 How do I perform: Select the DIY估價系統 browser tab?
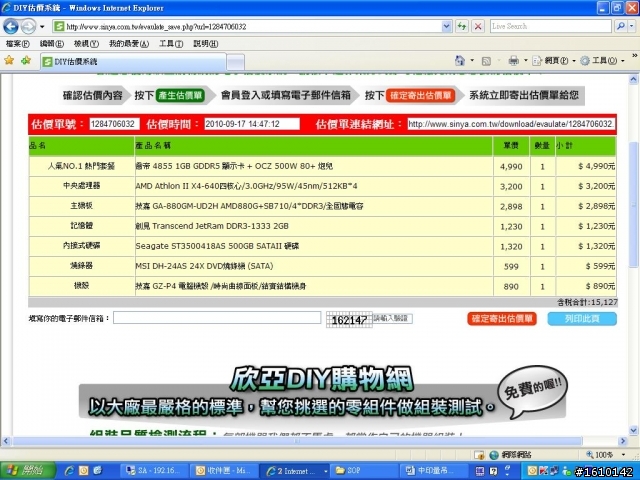(x=133, y=62)
